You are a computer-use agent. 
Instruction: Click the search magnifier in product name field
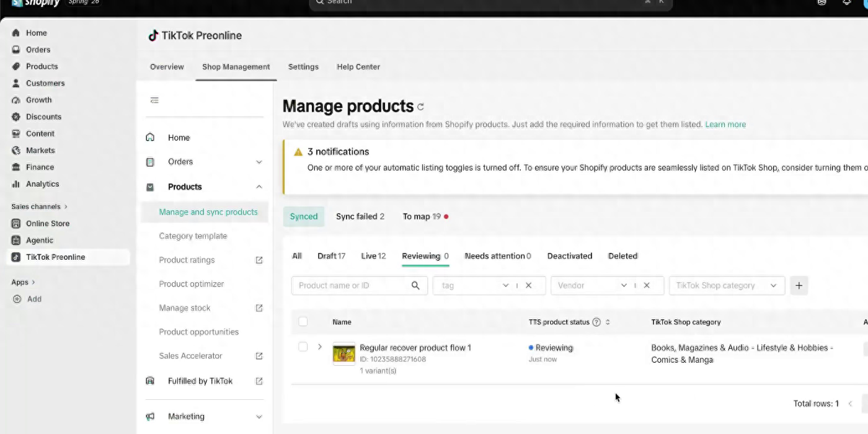pos(415,285)
